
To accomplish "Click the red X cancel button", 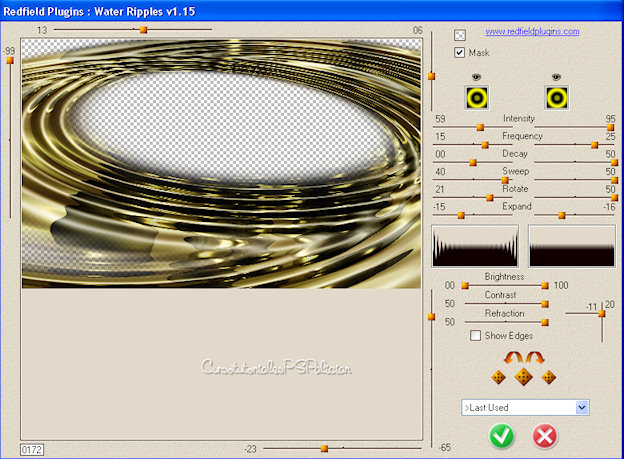I will tap(545, 436).
